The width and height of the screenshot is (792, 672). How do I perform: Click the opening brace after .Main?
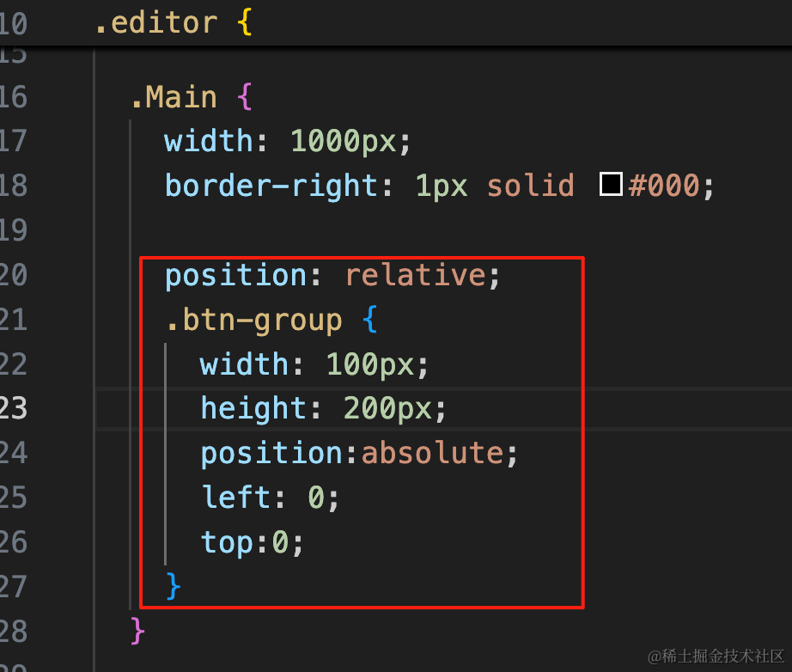click(245, 97)
